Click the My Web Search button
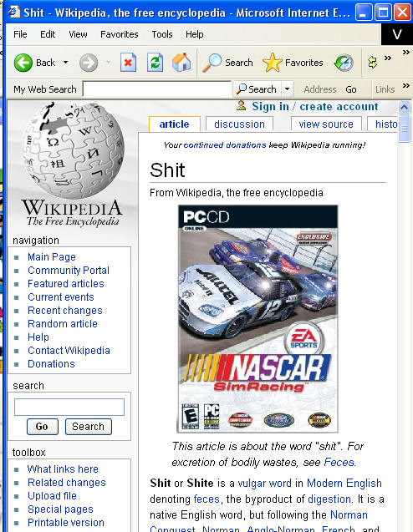413x532 pixels. click(257, 89)
